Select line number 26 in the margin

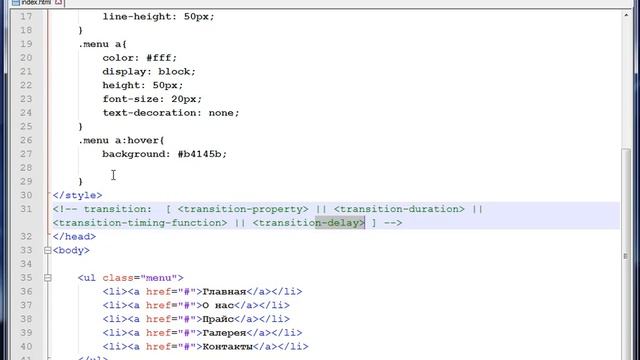coord(26,140)
